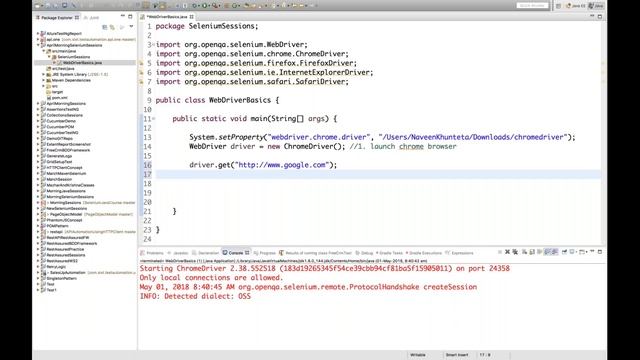Viewport: 640px width, 360px height.
Task: Select the SingletonPattern project
Action: click(61, 278)
